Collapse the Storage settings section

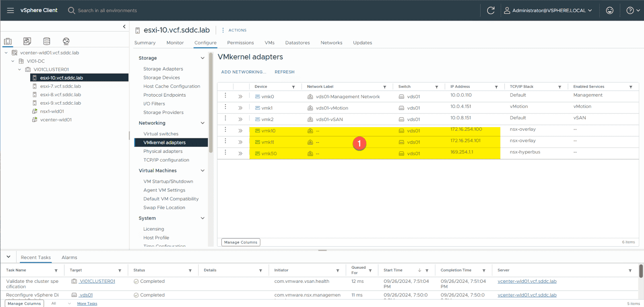(202, 58)
